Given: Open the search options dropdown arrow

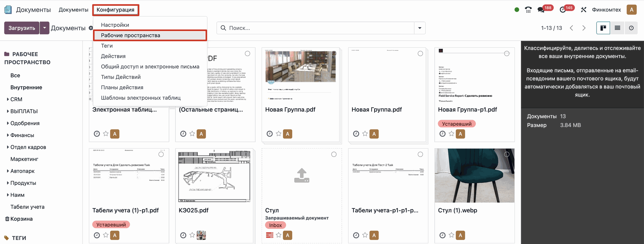Looking at the screenshot, I should tap(420, 28).
